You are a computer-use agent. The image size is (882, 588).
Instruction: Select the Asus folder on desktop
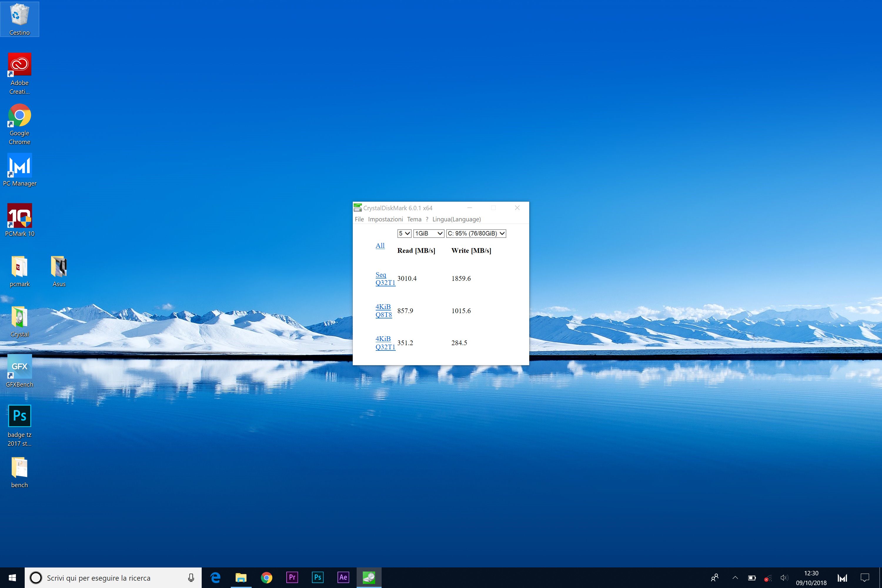point(59,271)
